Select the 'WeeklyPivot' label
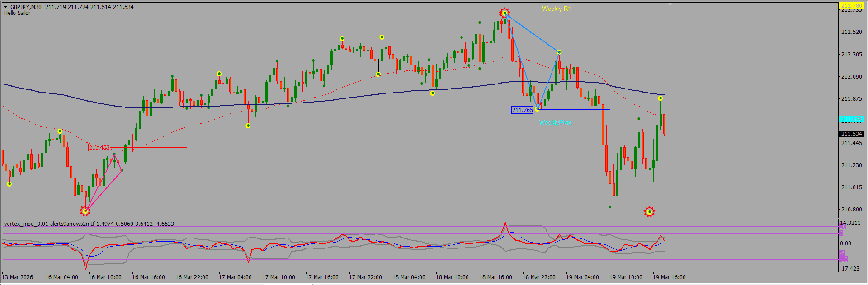The width and height of the screenshot is (868, 285). click(x=555, y=122)
